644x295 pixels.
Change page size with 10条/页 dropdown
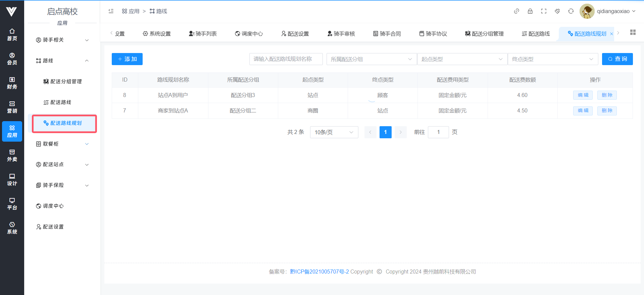coord(334,132)
